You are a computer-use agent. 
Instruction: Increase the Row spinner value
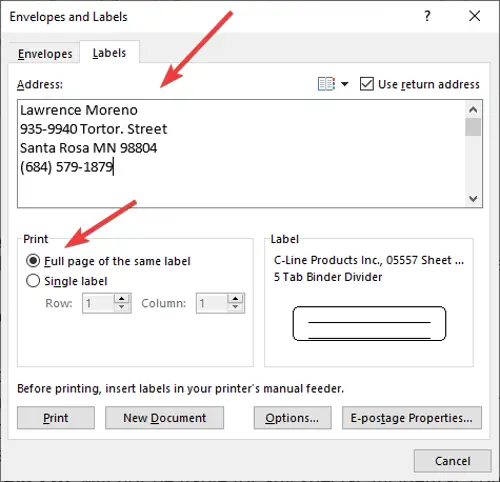pos(122,298)
